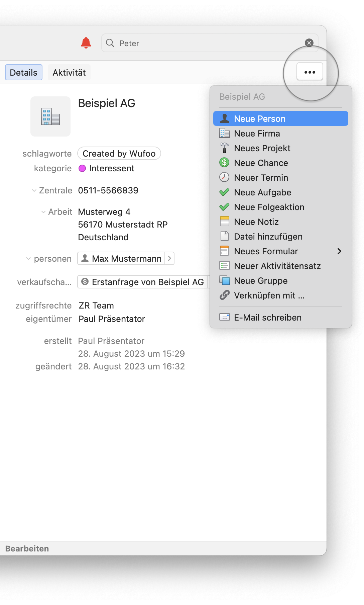The image size is (364, 605).
Task: Click the building icon beside Neue Firma
Action: [x=224, y=134]
